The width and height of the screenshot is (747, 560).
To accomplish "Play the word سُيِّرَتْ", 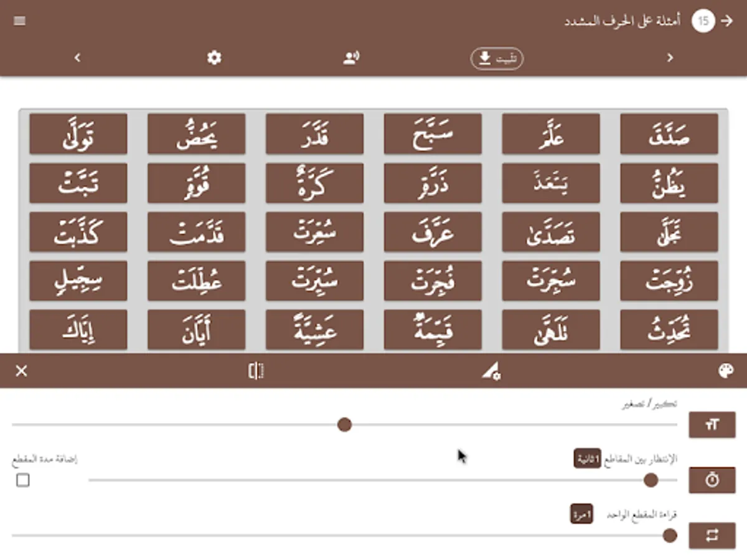I will coord(314,281).
